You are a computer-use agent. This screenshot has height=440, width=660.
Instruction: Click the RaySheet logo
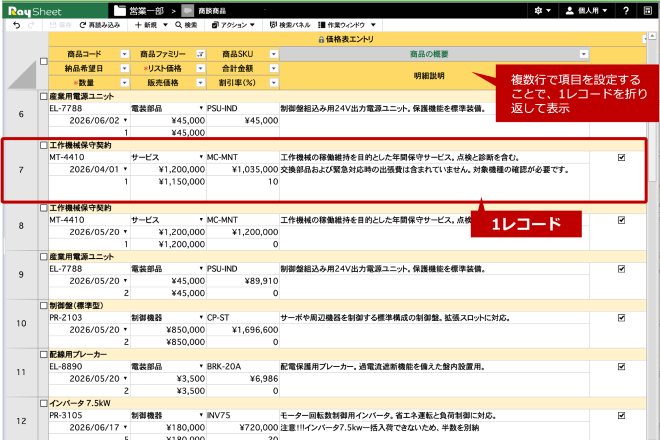pyautogui.click(x=35, y=11)
